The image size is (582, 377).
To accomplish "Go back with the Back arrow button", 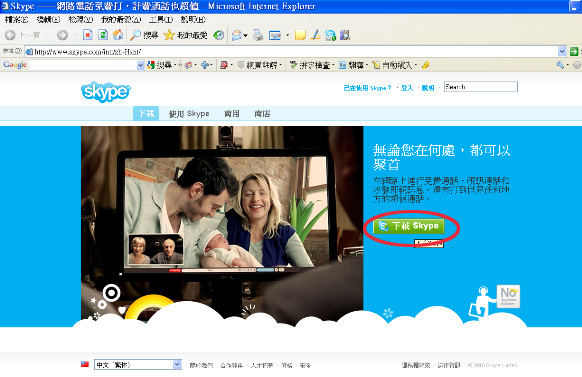I will tap(10, 35).
